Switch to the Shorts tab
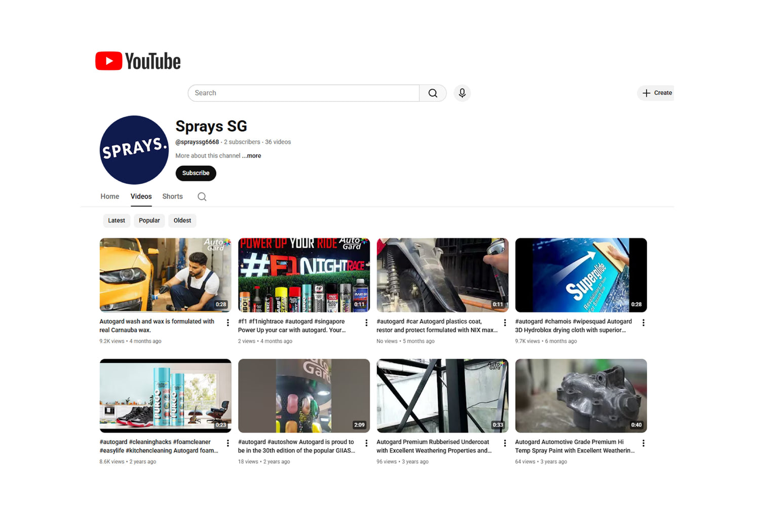 pyautogui.click(x=172, y=197)
